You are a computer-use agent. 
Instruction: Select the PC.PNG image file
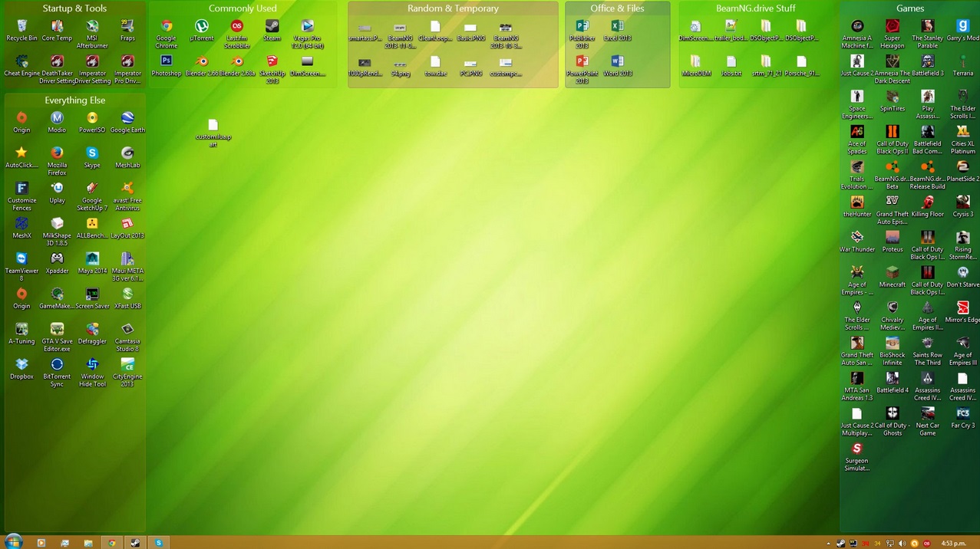470,66
